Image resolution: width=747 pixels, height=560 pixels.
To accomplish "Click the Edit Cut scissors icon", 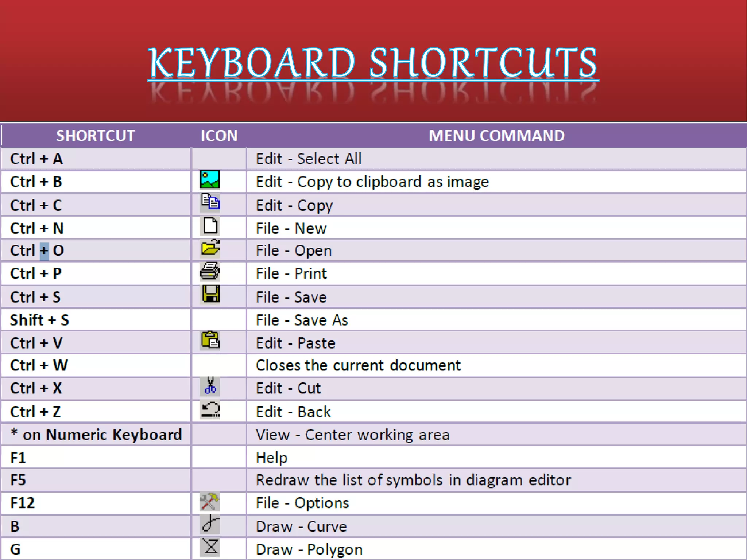I will pyautogui.click(x=210, y=386).
